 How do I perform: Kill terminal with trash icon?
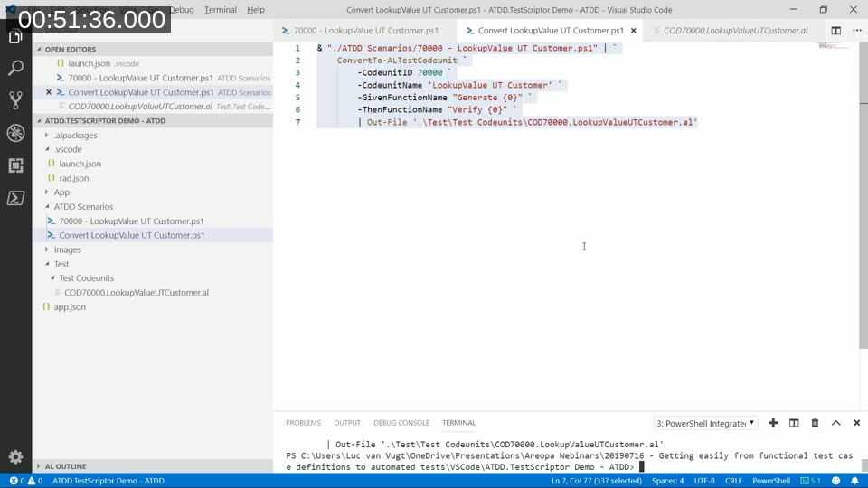tap(815, 423)
